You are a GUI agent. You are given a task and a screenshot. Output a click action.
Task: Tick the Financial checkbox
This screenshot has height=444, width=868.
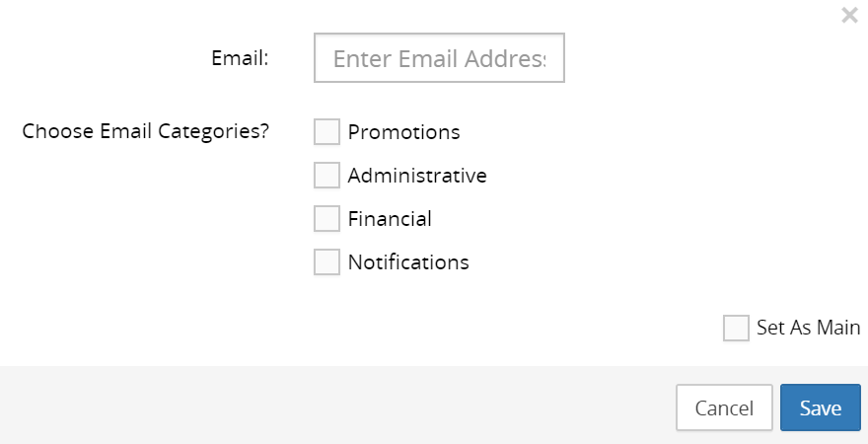pyautogui.click(x=326, y=219)
